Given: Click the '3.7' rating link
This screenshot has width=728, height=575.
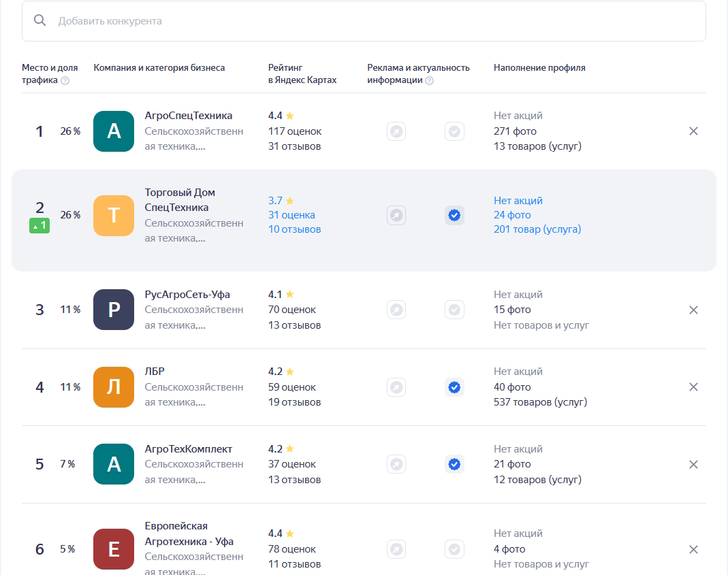Looking at the screenshot, I should pos(281,201).
